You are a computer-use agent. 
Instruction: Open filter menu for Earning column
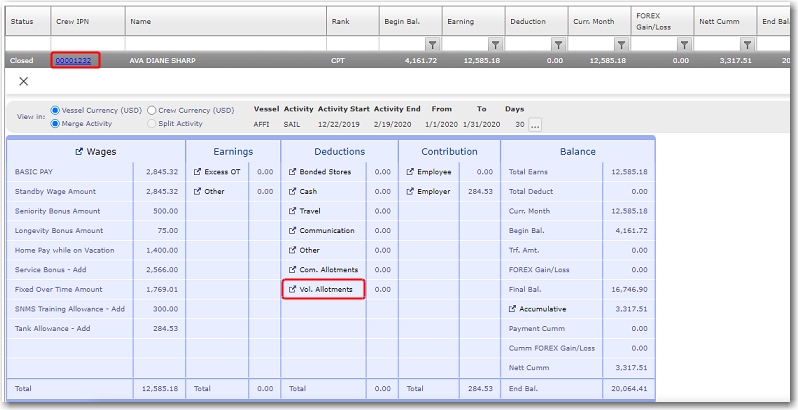pyautogui.click(x=495, y=44)
